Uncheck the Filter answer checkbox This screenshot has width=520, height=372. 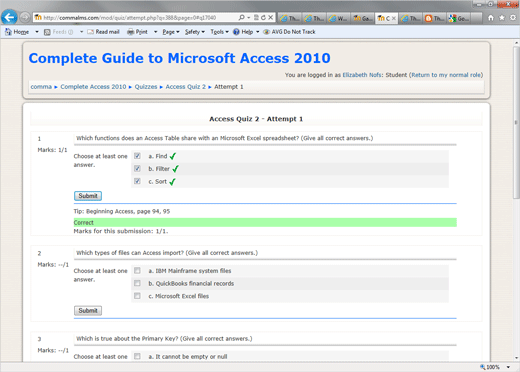(137, 169)
